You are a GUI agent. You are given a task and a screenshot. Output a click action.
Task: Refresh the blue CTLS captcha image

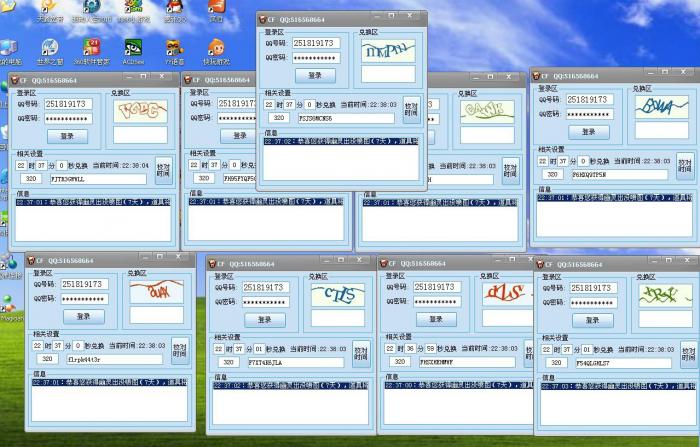click(x=338, y=295)
